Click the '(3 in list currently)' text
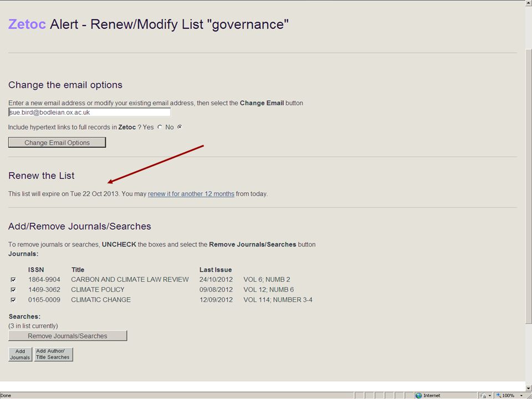 33,326
